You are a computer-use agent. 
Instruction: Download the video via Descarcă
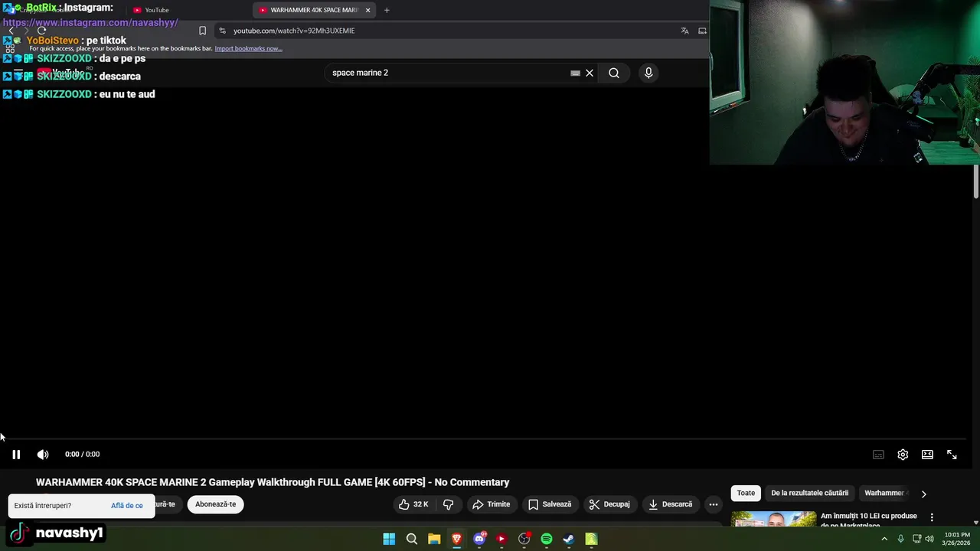[x=671, y=504]
